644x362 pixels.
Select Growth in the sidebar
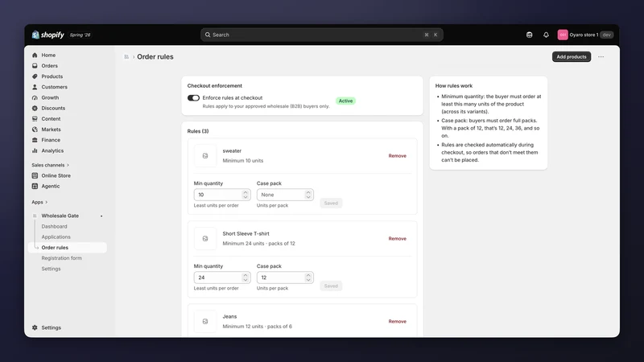tap(50, 97)
